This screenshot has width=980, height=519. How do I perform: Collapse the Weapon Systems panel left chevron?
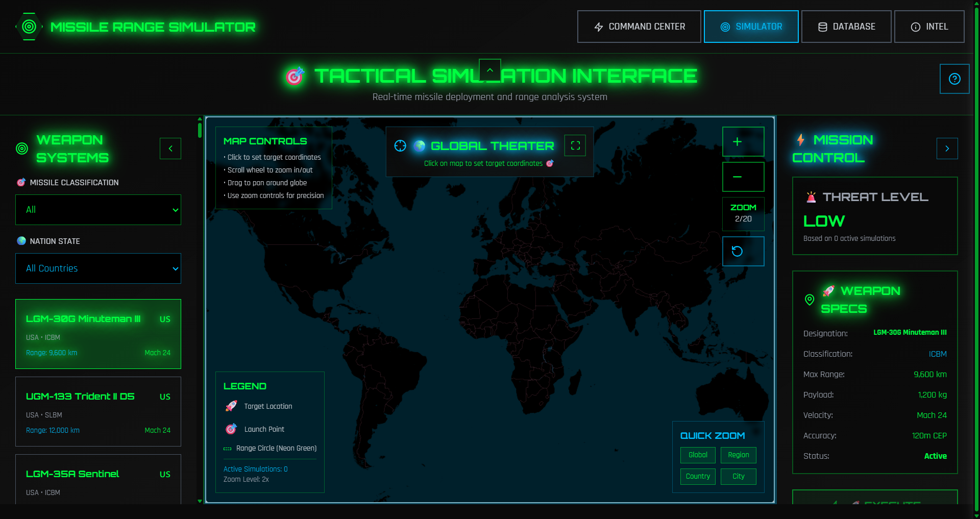coord(170,149)
